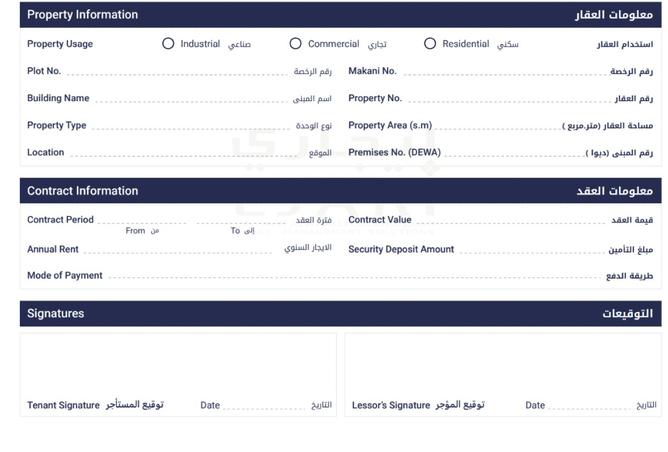Viewport: 668px width, 452px height.
Task: Focus the Contract Value field
Action: click(512, 220)
